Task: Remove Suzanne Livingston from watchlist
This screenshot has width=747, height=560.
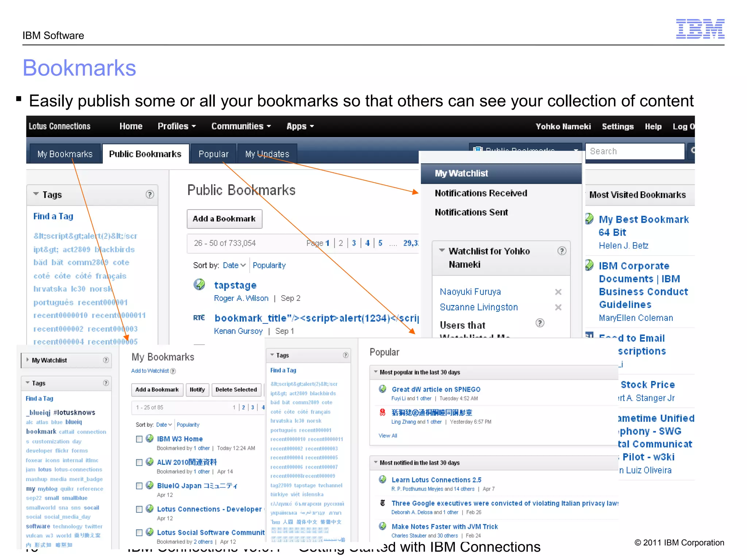Action: coord(558,307)
